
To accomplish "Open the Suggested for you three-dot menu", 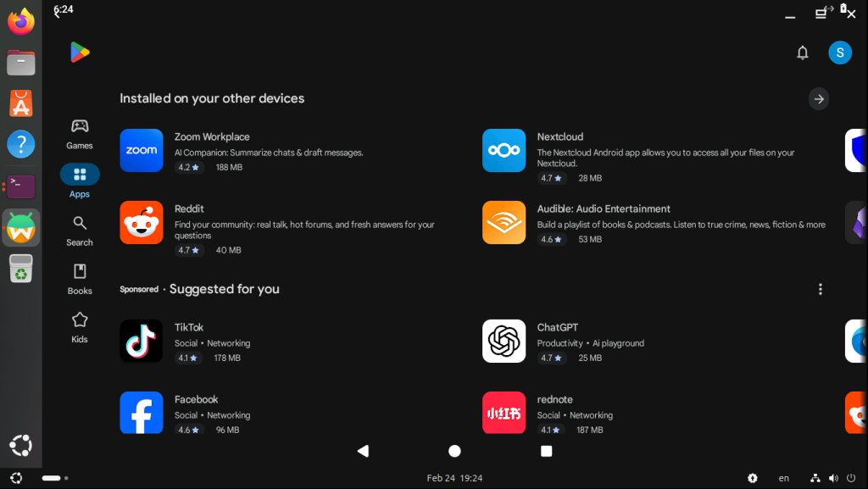I will coord(820,289).
